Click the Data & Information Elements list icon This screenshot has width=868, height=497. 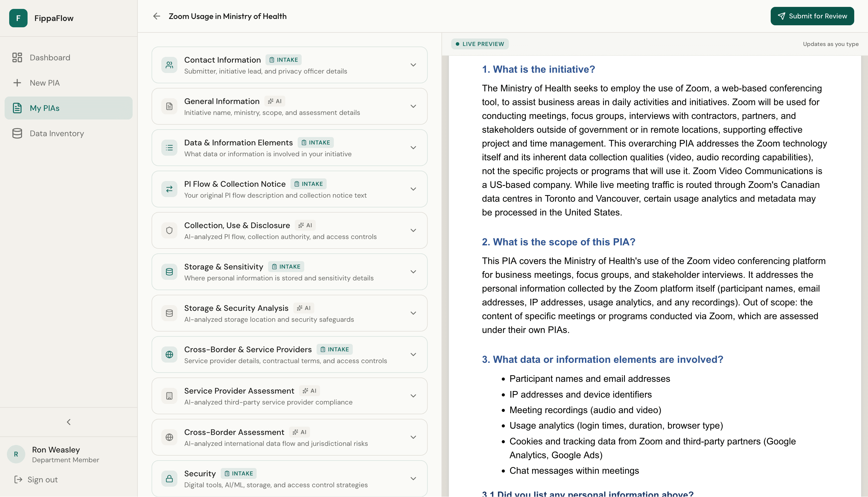click(169, 147)
